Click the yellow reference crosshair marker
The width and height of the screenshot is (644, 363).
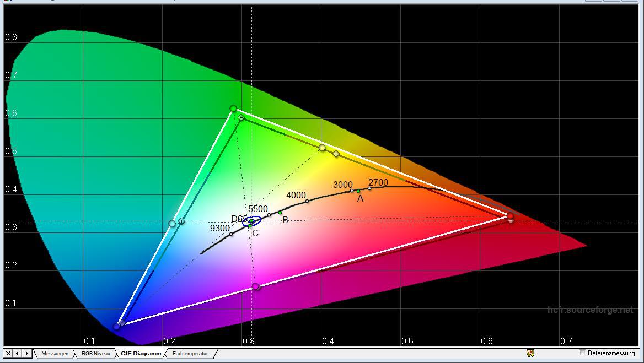(336, 154)
